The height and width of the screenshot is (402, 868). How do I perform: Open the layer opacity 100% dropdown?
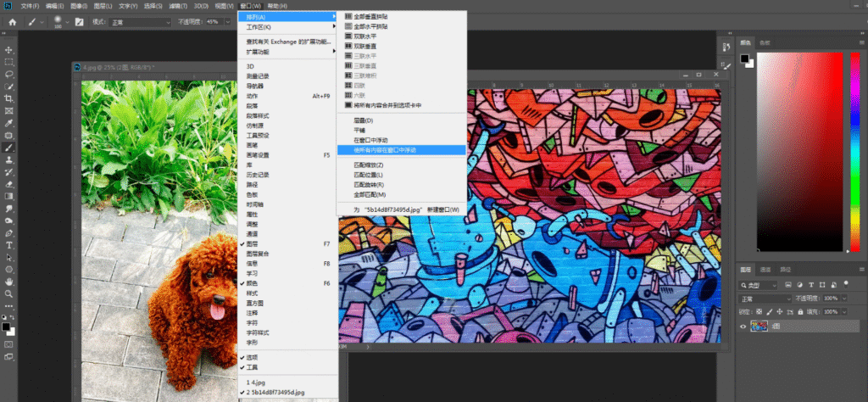coord(844,299)
